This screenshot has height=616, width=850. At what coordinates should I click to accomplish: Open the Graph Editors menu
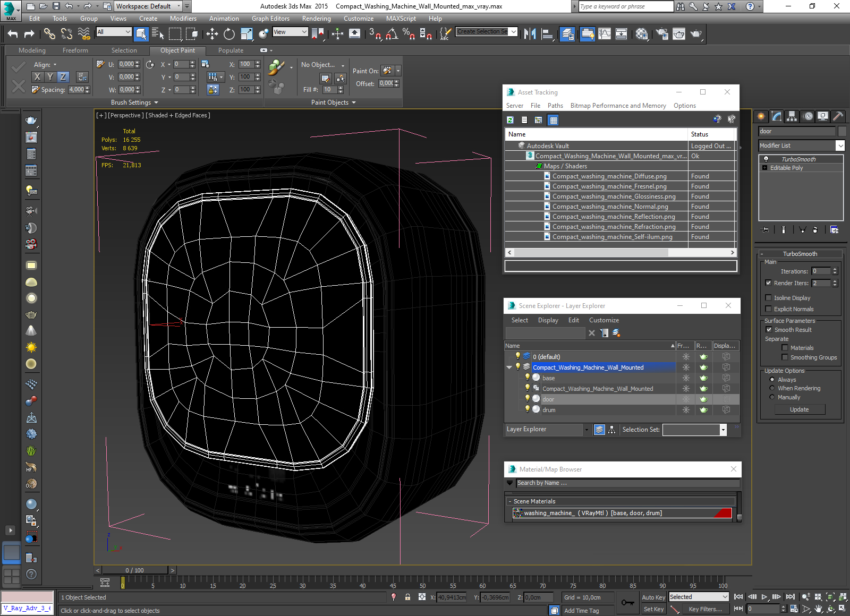pyautogui.click(x=270, y=19)
